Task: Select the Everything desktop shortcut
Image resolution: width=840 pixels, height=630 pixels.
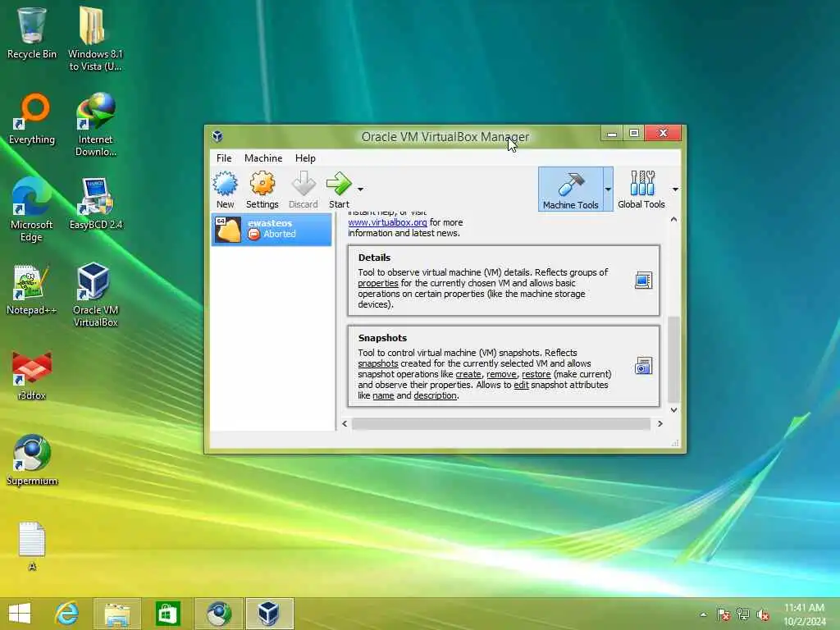Action: click(x=32, y=119)
